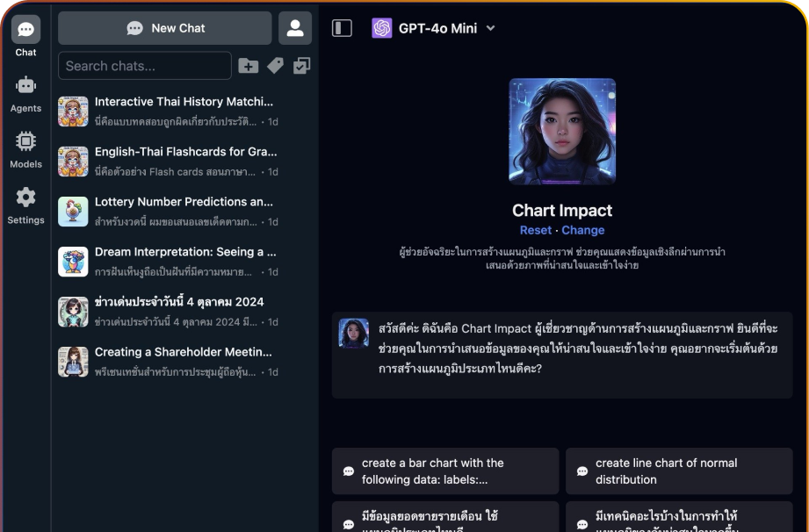Open the Chat section in sidebar
This screenshot has width=809, height=532.
[x=25, y=36]
